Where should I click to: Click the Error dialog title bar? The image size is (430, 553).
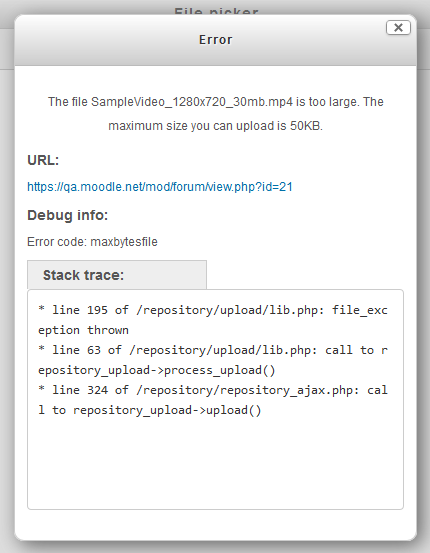pos(215,40)
